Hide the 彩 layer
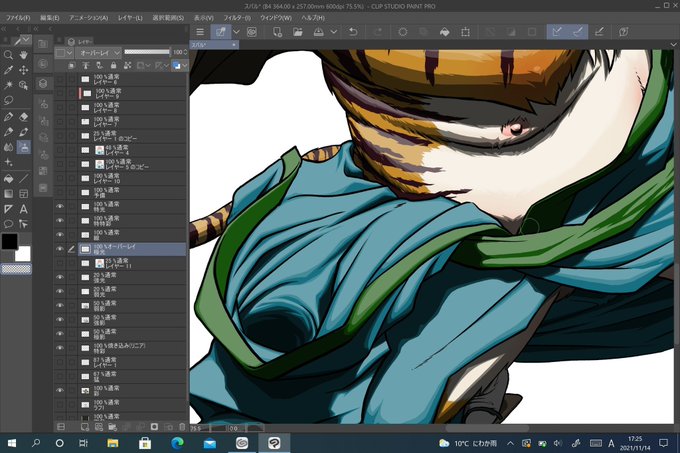Screen dimensions: 680x453 click(x=60, y=390)
